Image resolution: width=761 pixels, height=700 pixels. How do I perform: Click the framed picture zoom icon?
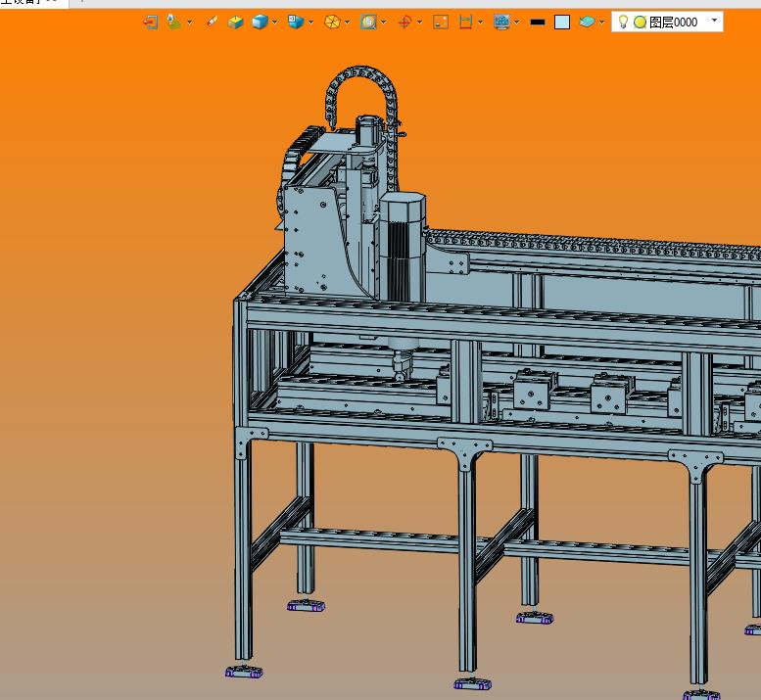368,23
